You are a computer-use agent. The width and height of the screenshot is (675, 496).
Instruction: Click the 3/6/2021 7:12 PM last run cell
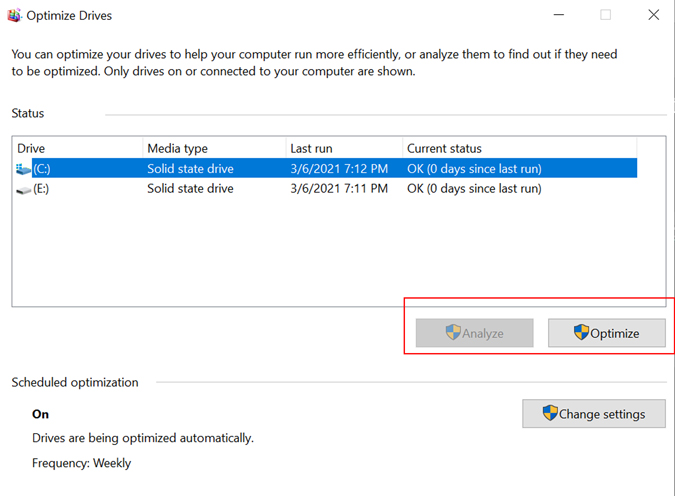339,169
